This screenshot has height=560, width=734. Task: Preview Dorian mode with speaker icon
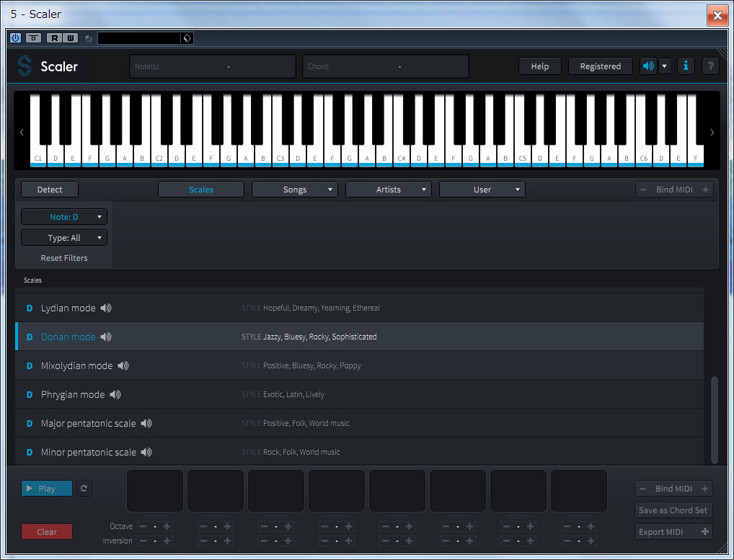(106, 337)
